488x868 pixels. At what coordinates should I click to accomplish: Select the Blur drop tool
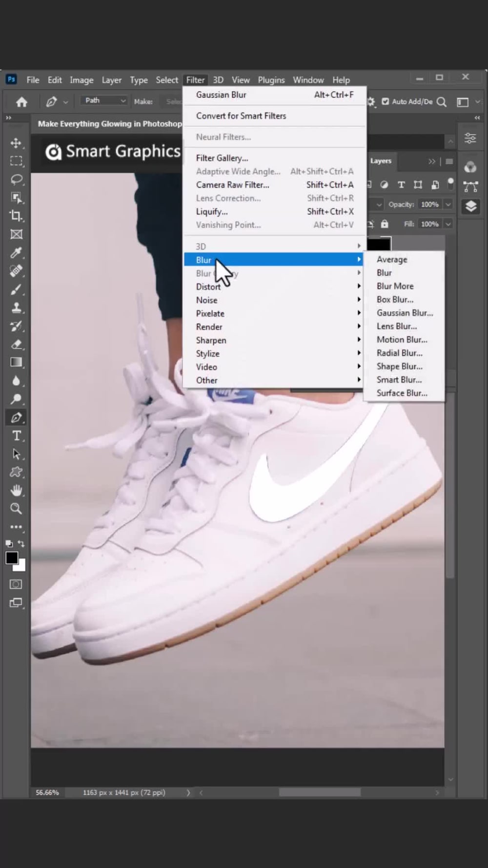point(16,381)
